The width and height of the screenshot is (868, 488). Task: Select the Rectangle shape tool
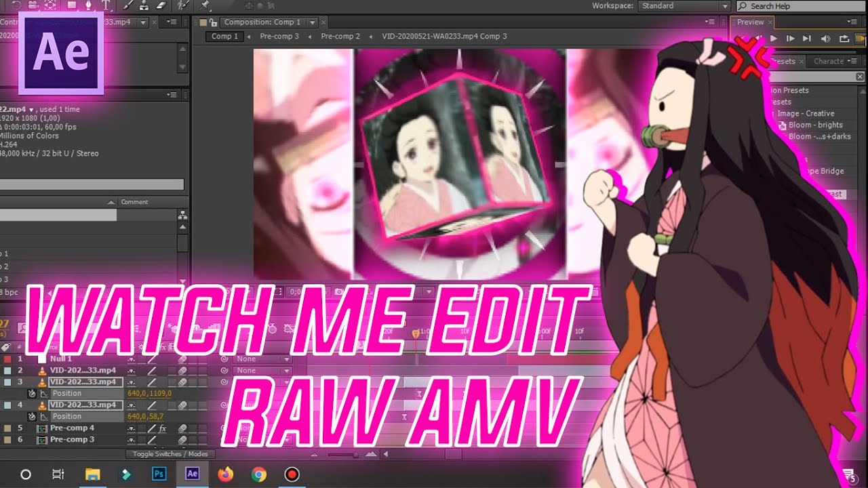pos(72,5)
